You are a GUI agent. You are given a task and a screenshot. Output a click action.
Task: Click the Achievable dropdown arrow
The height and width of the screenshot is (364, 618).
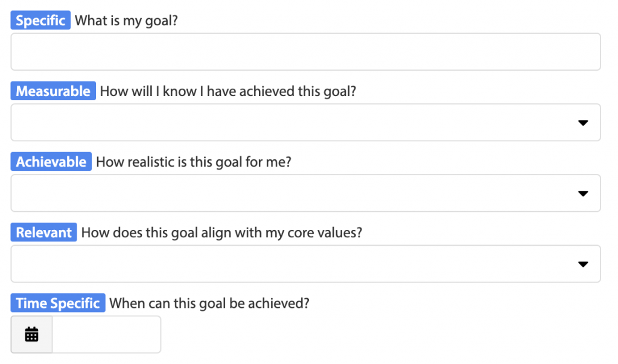click(x=583, y=193)
